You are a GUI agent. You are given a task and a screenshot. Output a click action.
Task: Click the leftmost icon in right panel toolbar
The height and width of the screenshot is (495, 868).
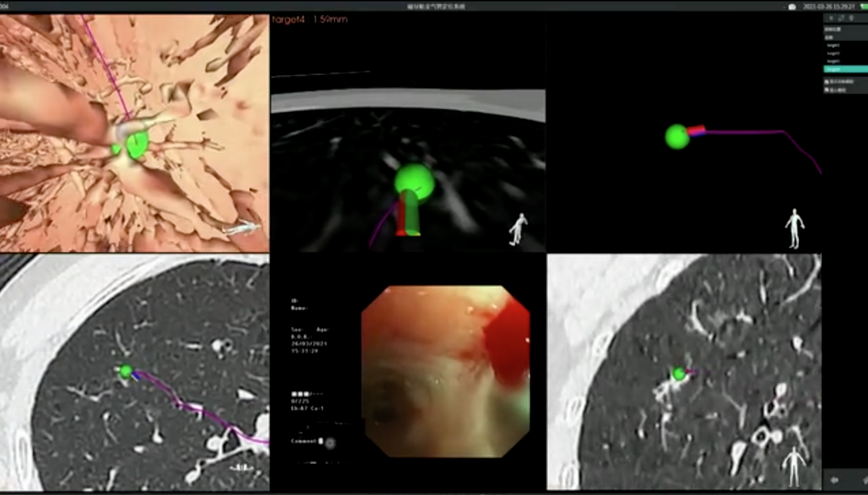click(x=832, y=18)
